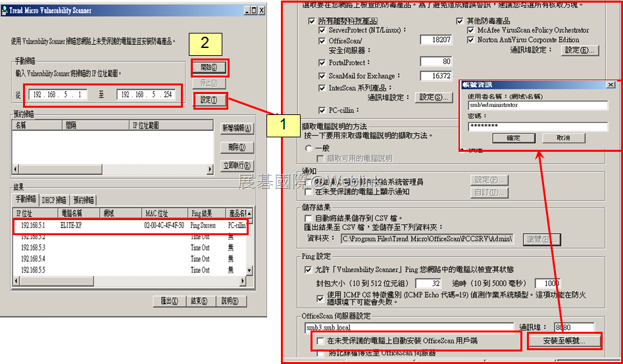Click the 使用者名稱 field smb\administrator
The height and width of the screenshot is (364, 623).
pyautogui.click(x=537, y=105)
